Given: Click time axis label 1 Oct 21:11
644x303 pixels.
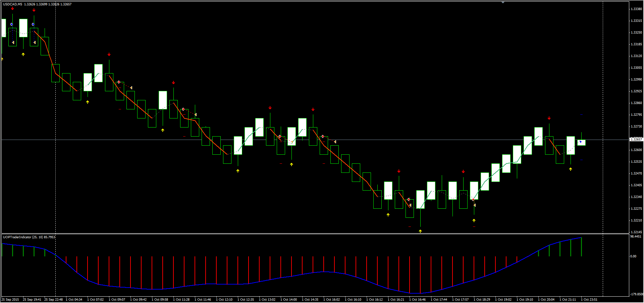Looking at the screenshot, I should coord(568,300).
